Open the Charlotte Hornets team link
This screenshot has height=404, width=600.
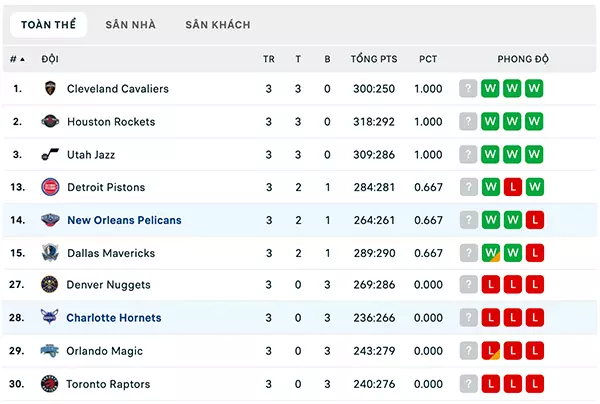click(x=114, y=318)
